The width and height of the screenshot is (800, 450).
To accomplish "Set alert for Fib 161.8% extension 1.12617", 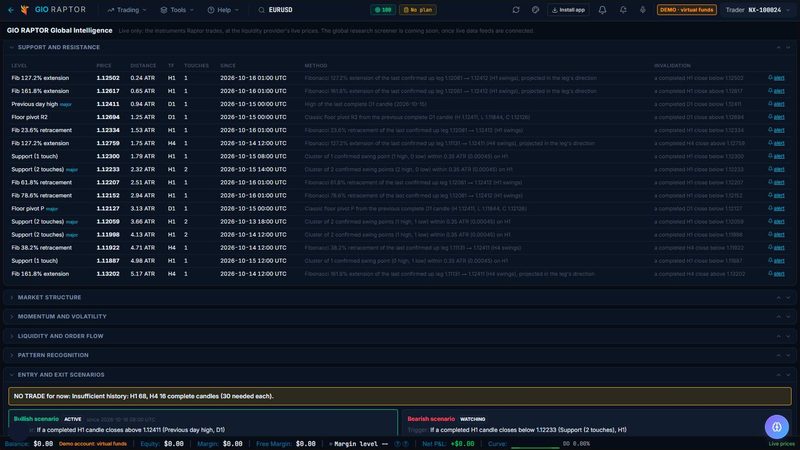I will coord(776,91).
